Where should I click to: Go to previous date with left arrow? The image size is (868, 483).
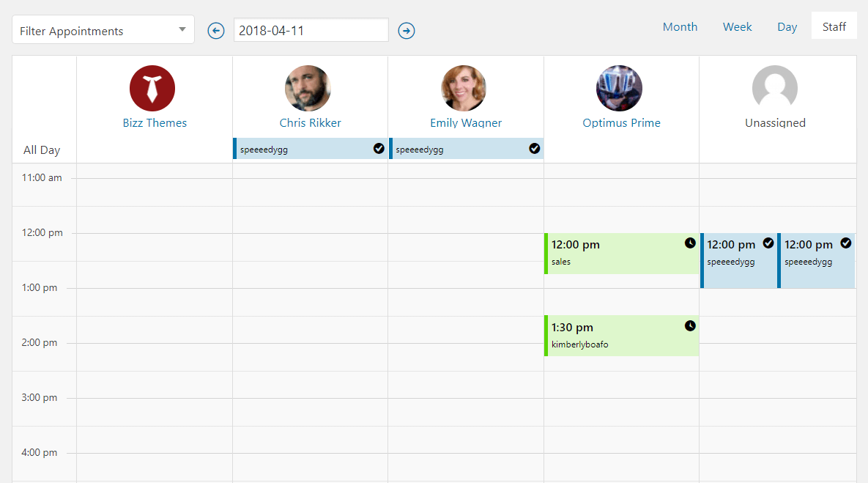pos(216,31)
